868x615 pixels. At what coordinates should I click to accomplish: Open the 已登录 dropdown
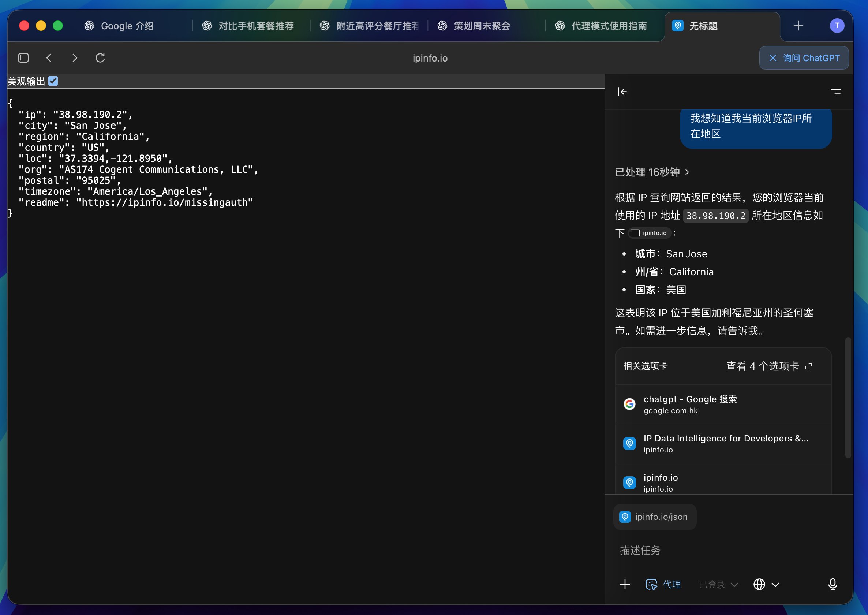click(x=718, y=584)
